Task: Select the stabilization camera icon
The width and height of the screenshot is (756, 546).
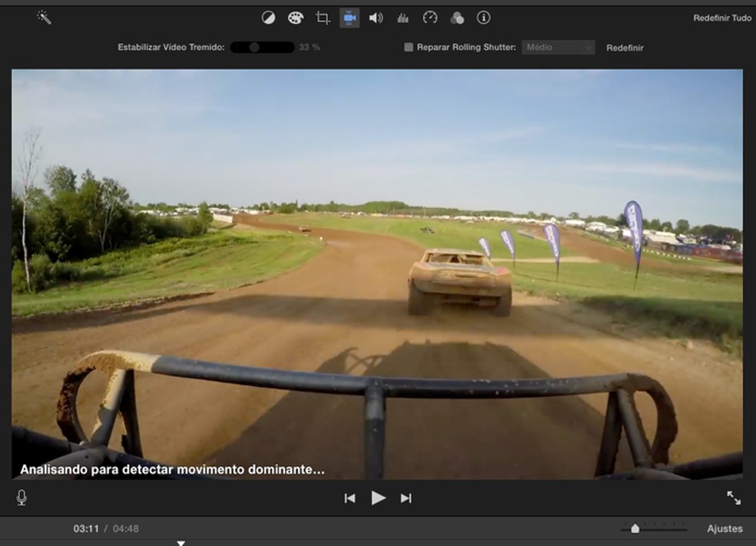Action: 350,18
